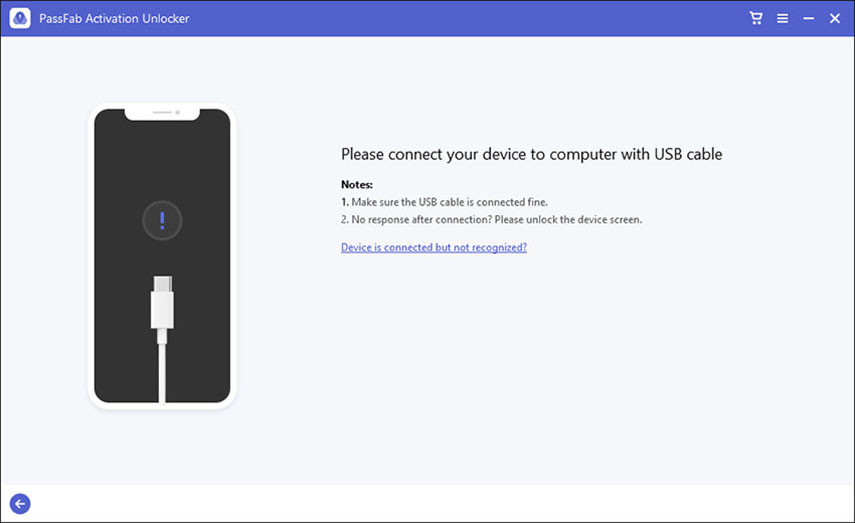
Task: Click the PassFab logo in title bar
Action: click(20, 18)
